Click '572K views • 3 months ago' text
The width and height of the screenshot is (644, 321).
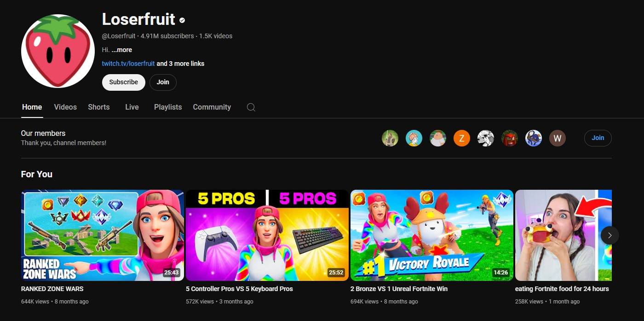219,302
